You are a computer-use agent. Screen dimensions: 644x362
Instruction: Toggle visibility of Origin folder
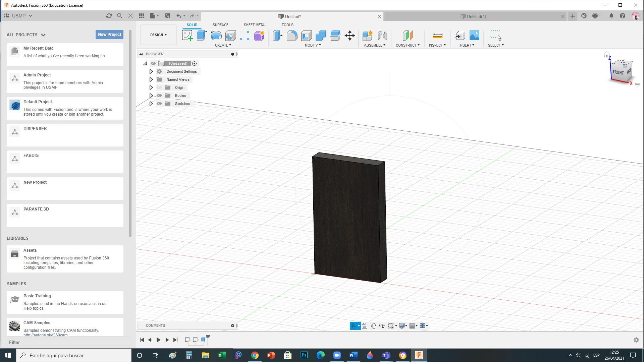(159, 87)
